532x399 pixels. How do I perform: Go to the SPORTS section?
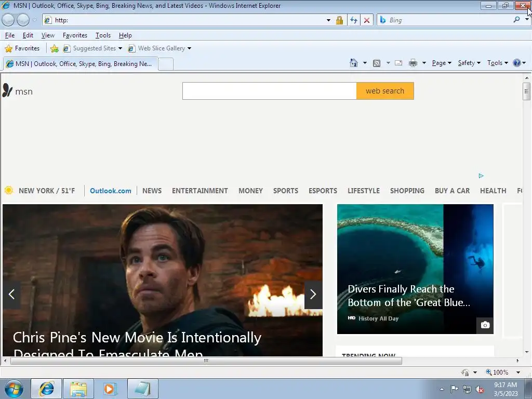286,191
